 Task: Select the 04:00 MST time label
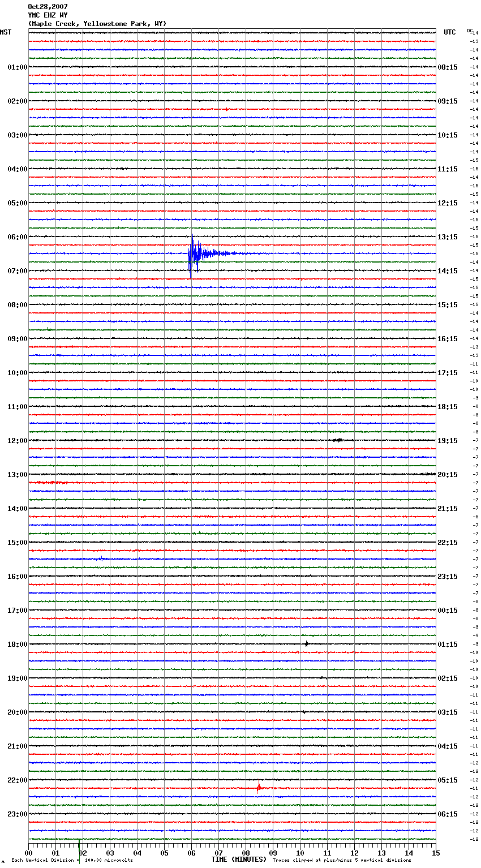18,169
